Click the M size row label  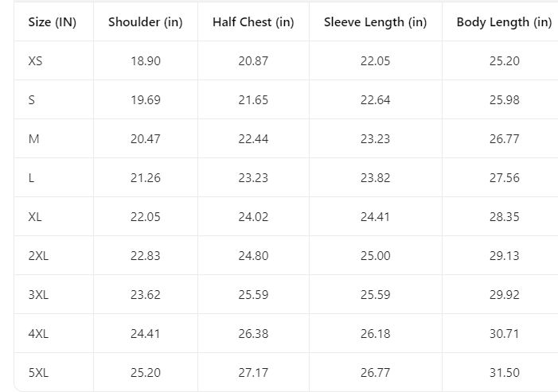tap(33, 139)
